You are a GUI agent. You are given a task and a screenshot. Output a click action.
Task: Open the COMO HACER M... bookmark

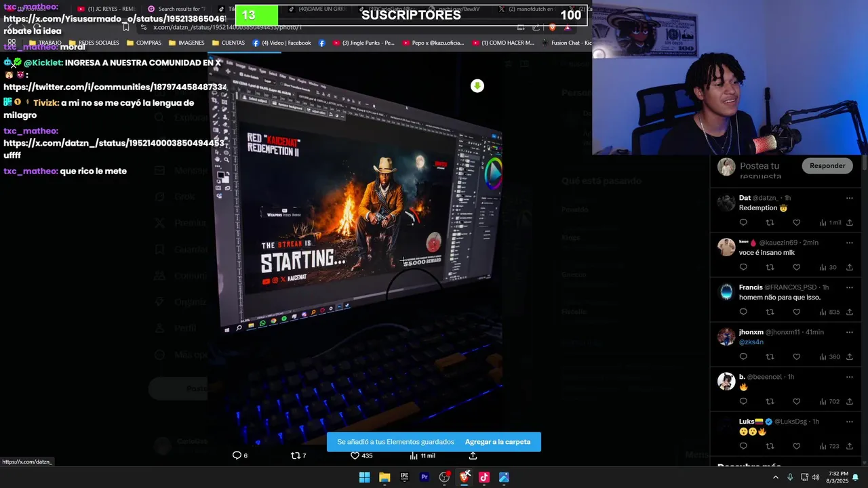click(x=502, y=43)
